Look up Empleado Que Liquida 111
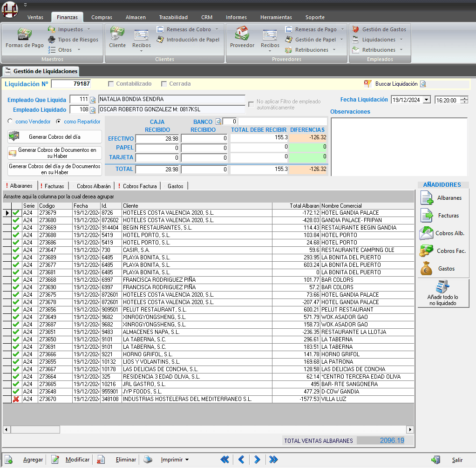Screen dimensions: 476x468 click(x=93, y=100)
